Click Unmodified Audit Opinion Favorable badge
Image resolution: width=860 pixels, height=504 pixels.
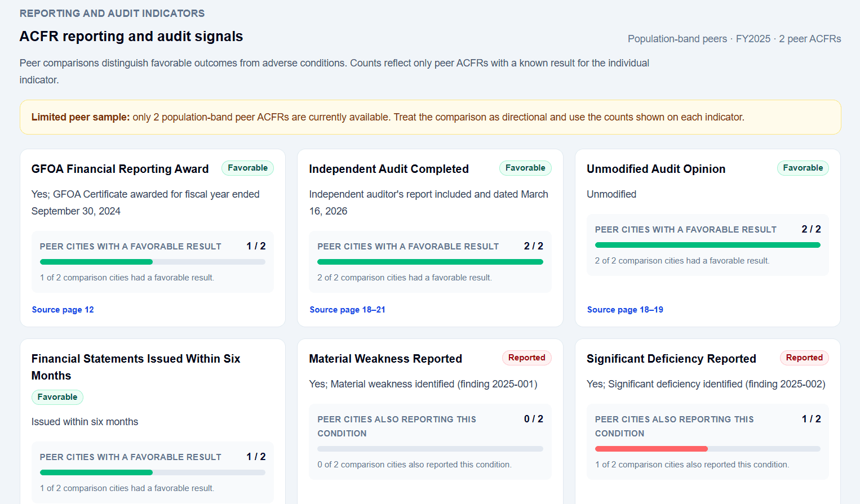pos(803,168)
